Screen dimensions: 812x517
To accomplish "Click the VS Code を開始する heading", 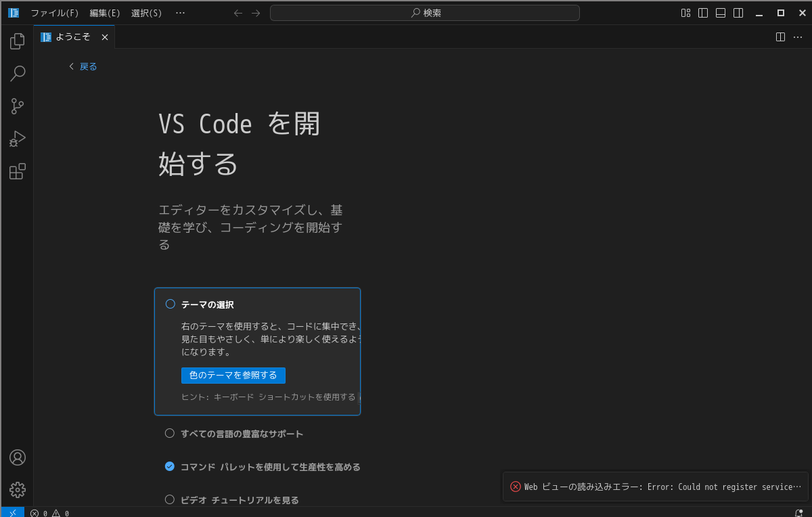I will pyautogui.click(x=239, y=143).
